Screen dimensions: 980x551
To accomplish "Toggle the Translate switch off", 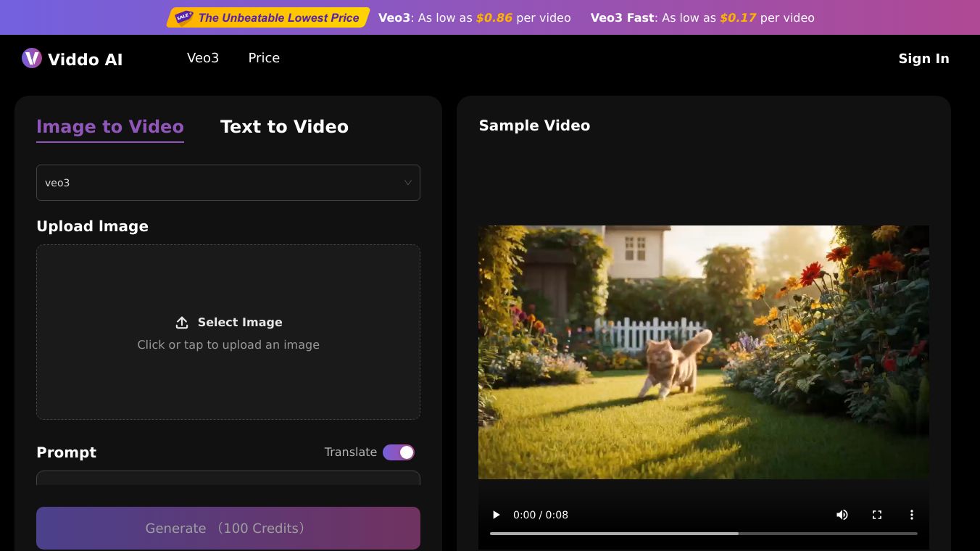I will point(399,452).
